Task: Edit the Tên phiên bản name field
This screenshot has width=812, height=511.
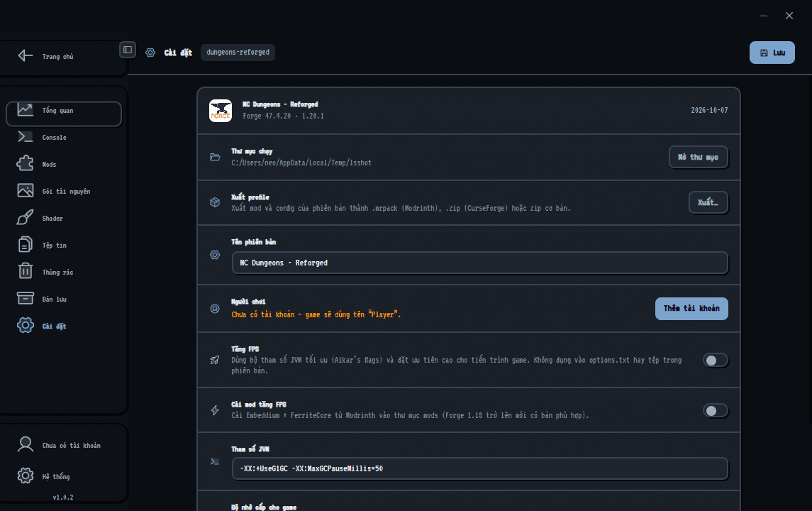Action: tap(479, 263)
